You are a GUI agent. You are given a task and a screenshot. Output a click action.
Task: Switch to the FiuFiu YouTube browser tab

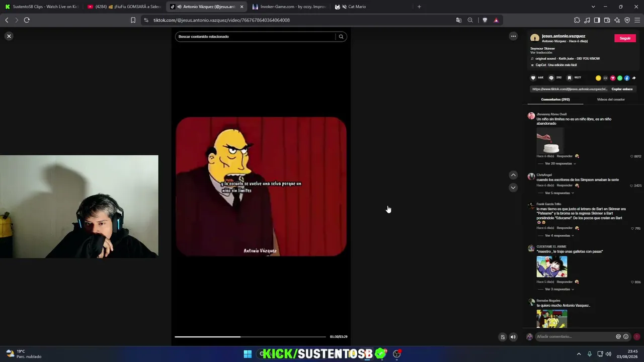point(124,7)
